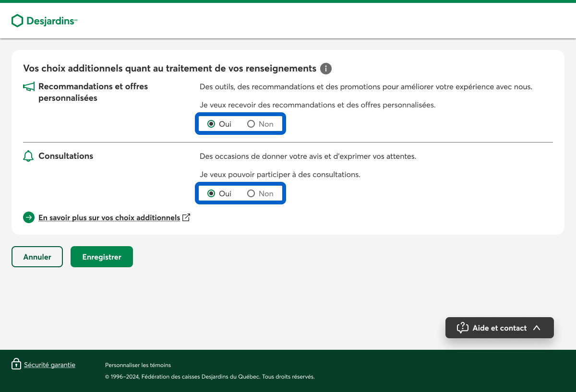This screenshot has height=392, width=576.
Task: Open Personnaliser les témoins in footer
Action: coord(138,365)
